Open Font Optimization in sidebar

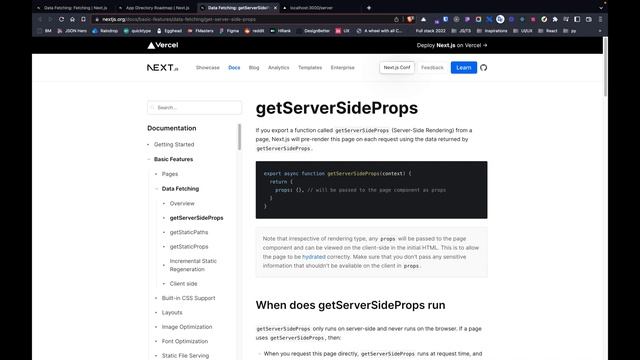[x=184, y=341]
